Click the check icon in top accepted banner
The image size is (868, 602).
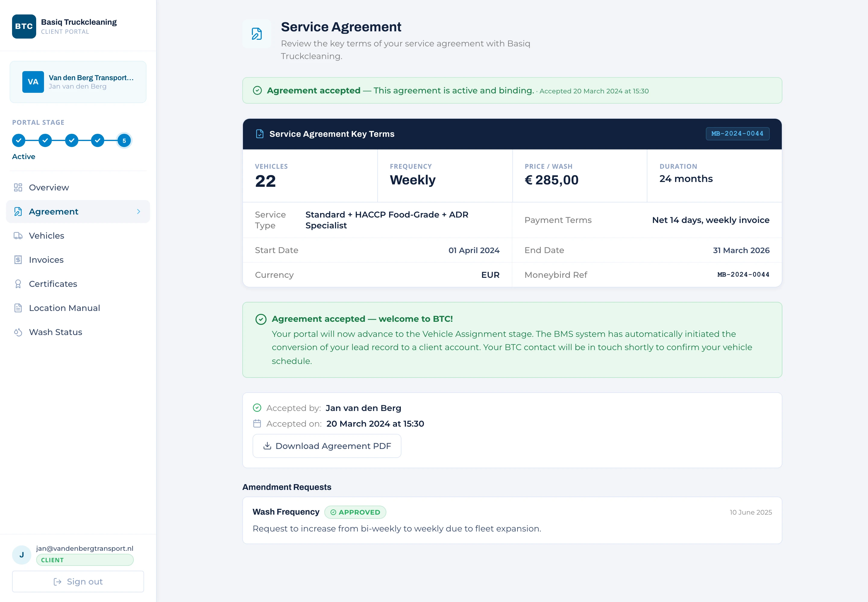pos(257,90)
